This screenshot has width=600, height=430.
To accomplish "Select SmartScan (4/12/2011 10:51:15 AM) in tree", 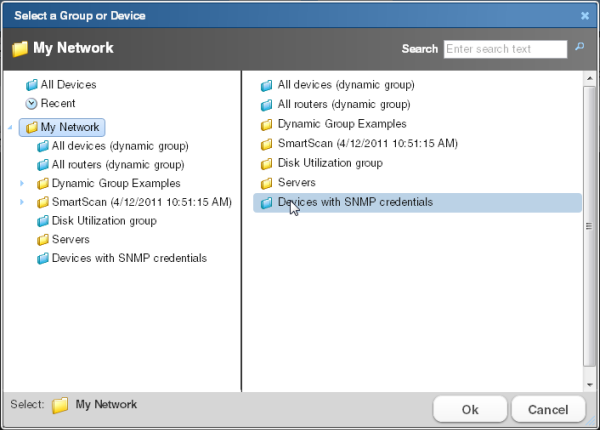I will coord(142,202).
